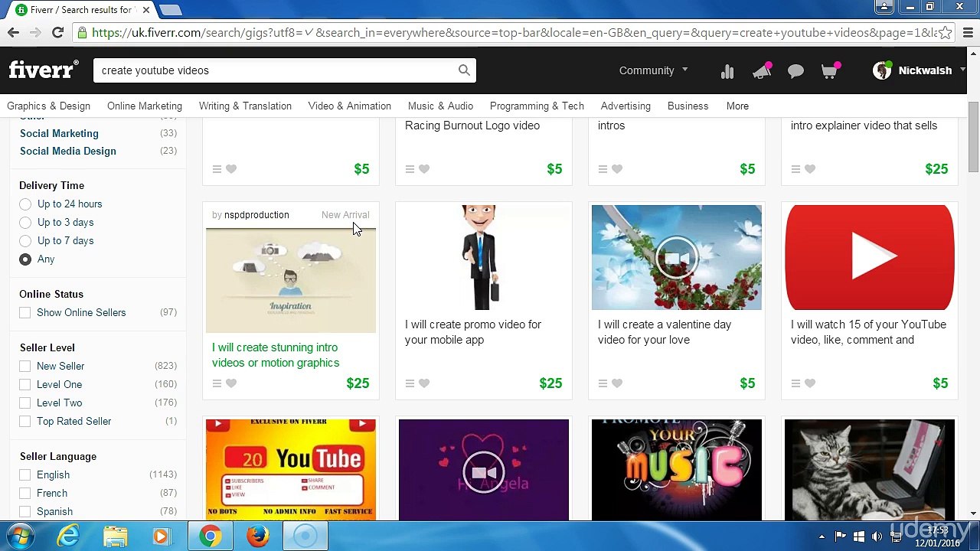
Task: Open 'I will create stunning intro videos' gig
Action: click(x=276, y=355)
